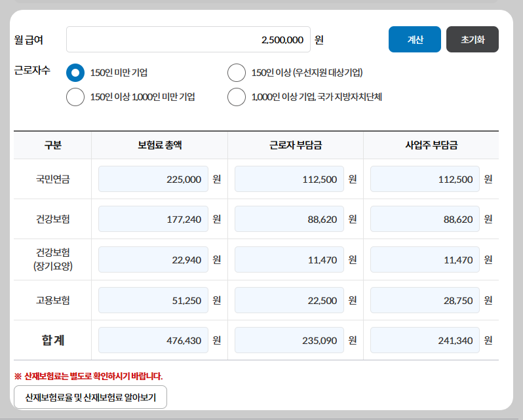Click the red 산재보험료는 별도로 확인 notice
523x420 pixels.
pyautogui.click(x=88, y=376)
